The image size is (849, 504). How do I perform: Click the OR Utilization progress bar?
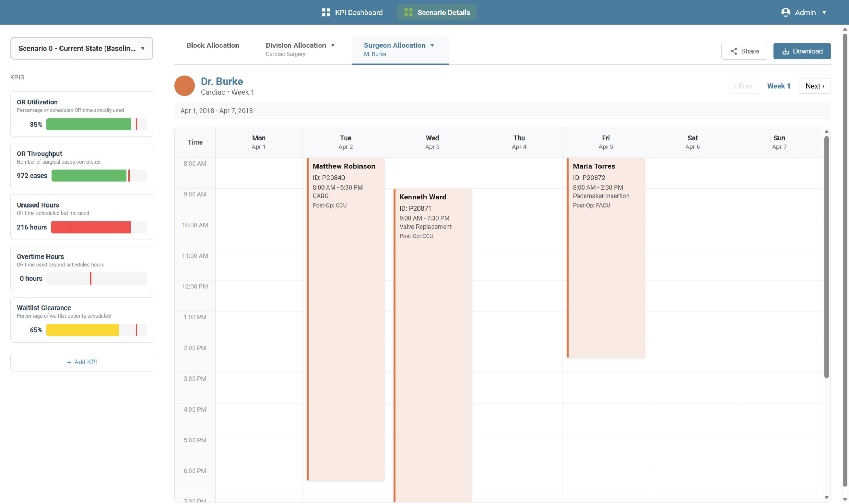[x=96, y=124]
